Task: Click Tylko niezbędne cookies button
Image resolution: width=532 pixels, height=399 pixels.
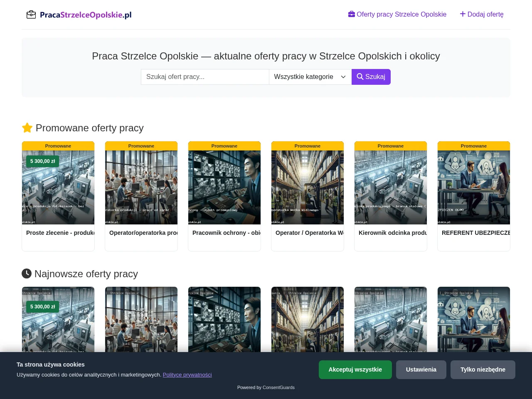Action: (483, 369)
